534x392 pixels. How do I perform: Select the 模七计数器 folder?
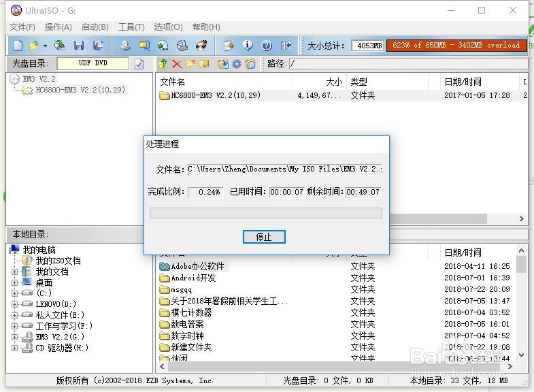coord(191,312)
